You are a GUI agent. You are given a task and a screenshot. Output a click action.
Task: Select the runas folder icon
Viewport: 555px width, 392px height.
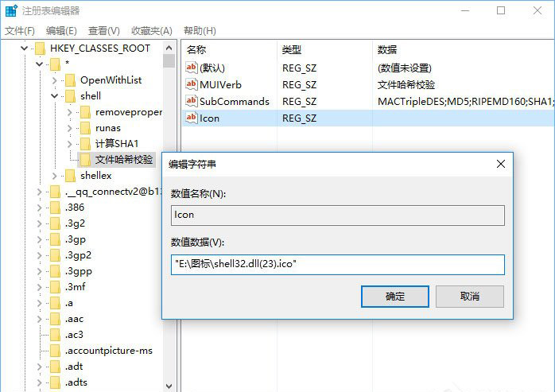[x=85, y=127]
